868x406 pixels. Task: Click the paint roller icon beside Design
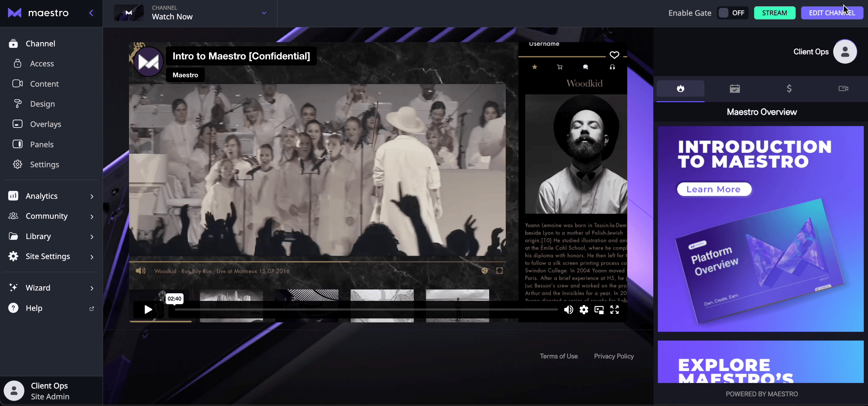click(x=18, y=104)
